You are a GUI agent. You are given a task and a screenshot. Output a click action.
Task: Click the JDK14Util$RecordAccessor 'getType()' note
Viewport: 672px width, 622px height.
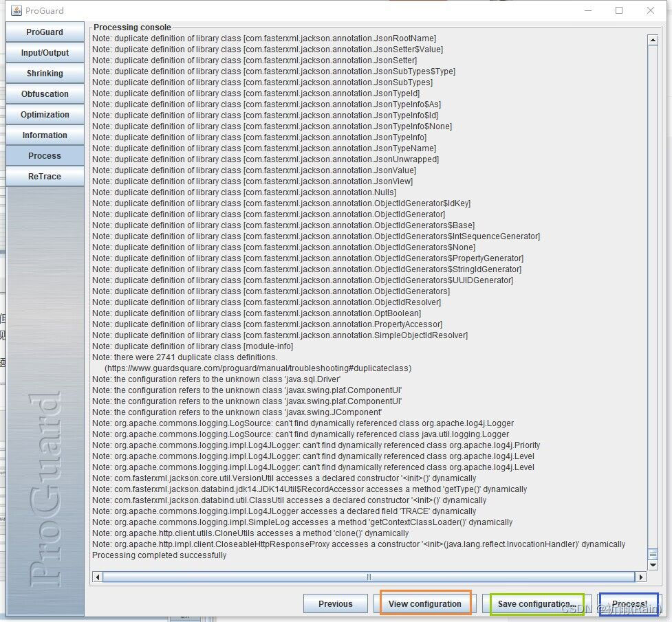coord(310,489)
